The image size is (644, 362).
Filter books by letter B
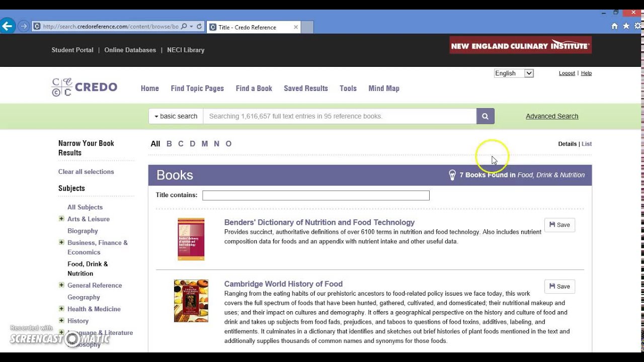pyautogui.click(x=169, y=144)
